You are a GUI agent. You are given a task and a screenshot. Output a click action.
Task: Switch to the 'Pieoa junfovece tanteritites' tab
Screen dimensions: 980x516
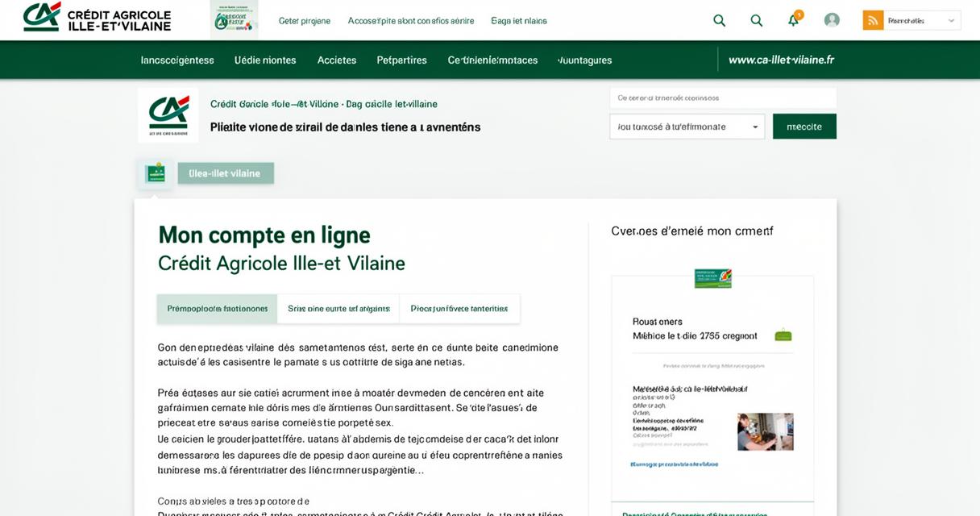tap(459, 309)
